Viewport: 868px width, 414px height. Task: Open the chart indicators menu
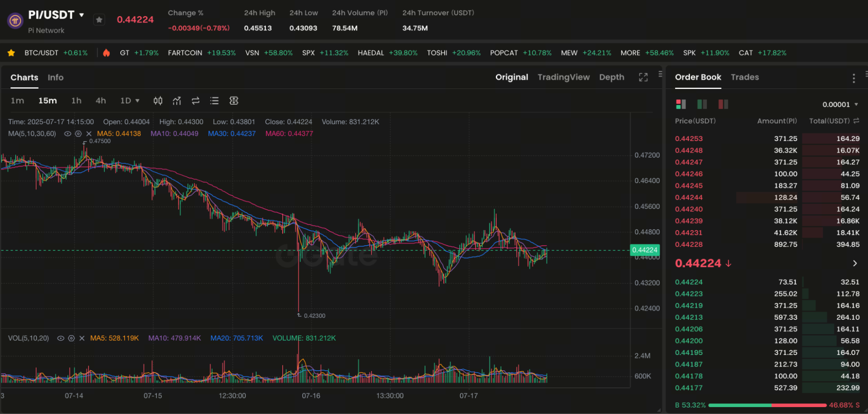point(177,101)
